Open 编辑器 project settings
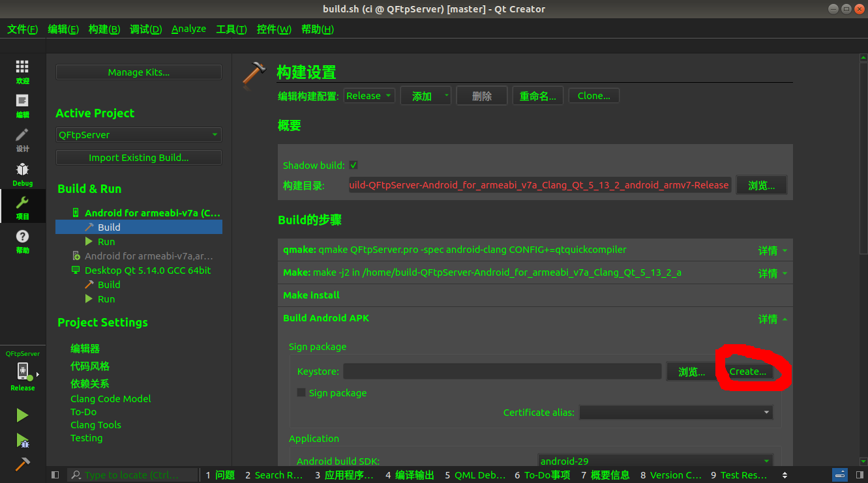 [x=85, y=349]
